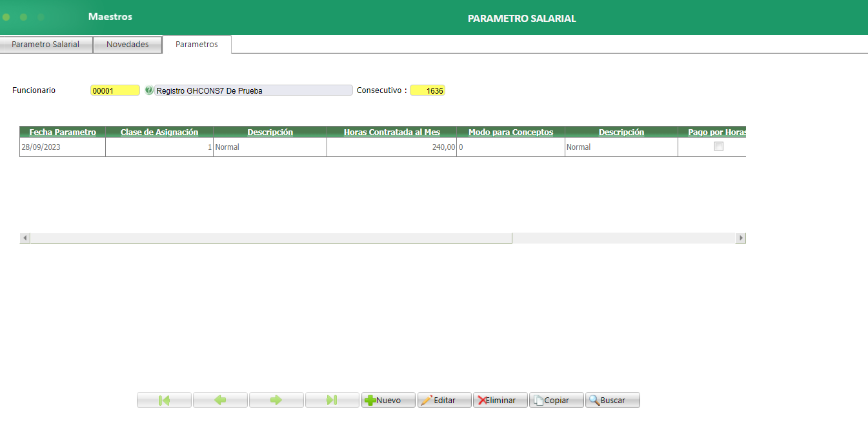Sort by Modo para Conceptos header
Image resolution: width=868 pixels, height=429 pixels.
coord(510,132)
